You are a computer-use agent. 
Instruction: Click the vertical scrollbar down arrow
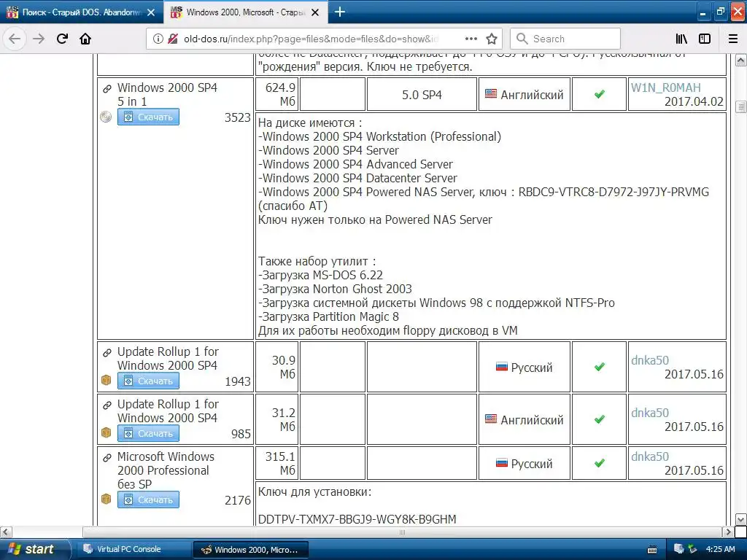pyautogui.click(x=741, y=519)
